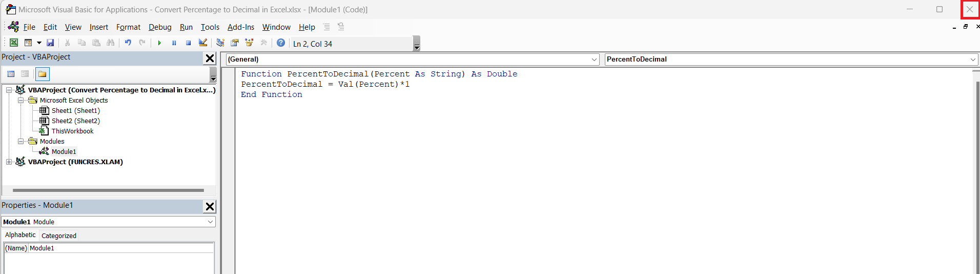Click the Paste clipboard icon
Image resolution: width=980 pixels, height=274 pixels.
(96, 43)
